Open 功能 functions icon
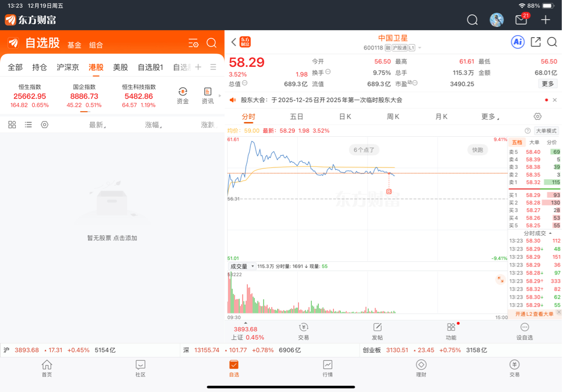 point(451,331)
